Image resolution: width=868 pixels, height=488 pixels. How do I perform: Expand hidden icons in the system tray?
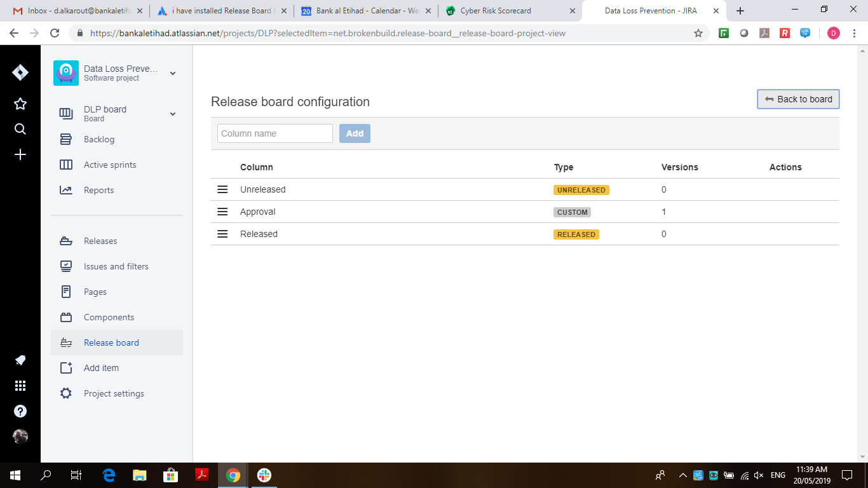pos(682,475)
